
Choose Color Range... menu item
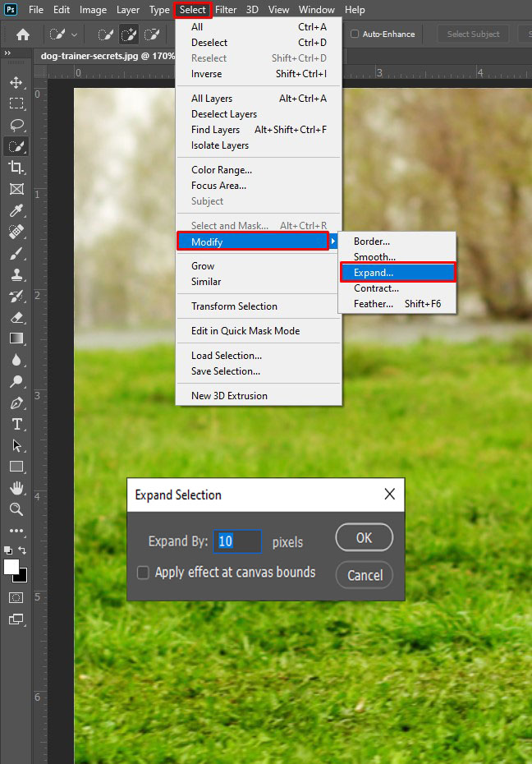click(x=259, y=170)
